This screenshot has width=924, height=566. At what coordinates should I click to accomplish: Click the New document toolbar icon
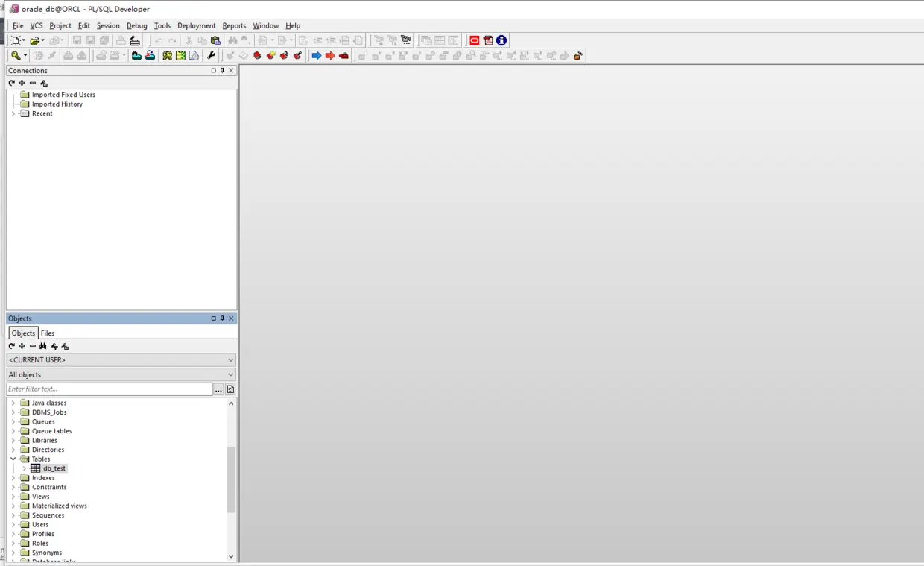click(x=15, y=40)
